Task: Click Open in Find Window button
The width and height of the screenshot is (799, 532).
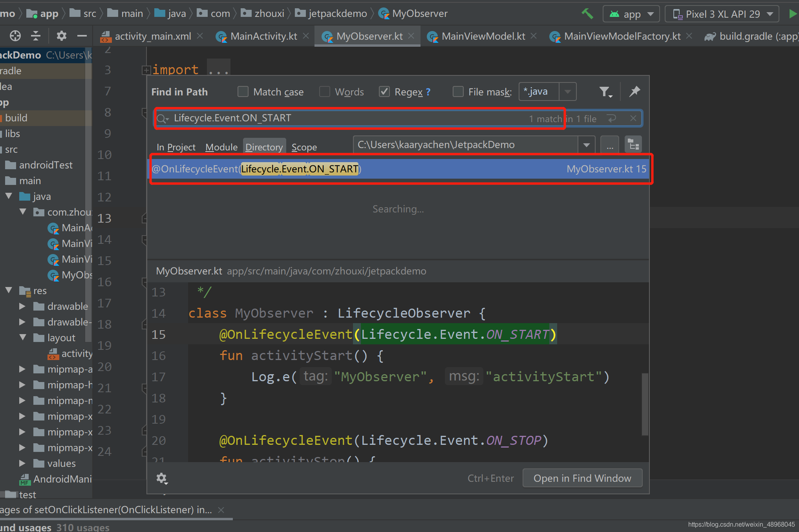Action: tap(582, 478)
